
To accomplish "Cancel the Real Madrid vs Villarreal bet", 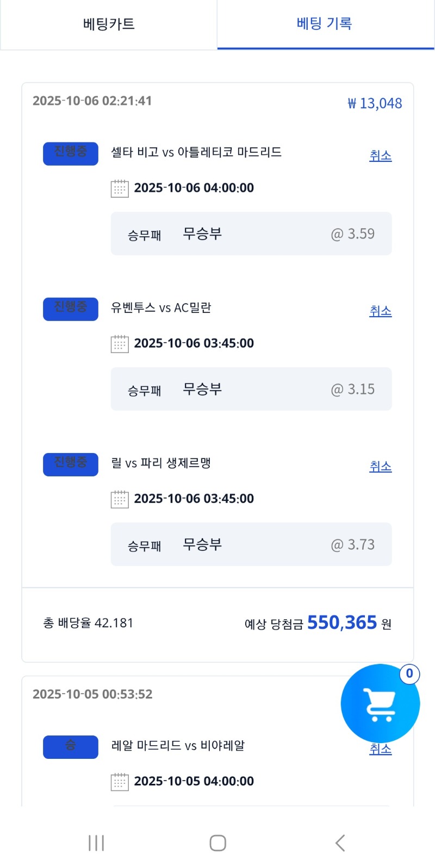I will click(x=380, y=749).
